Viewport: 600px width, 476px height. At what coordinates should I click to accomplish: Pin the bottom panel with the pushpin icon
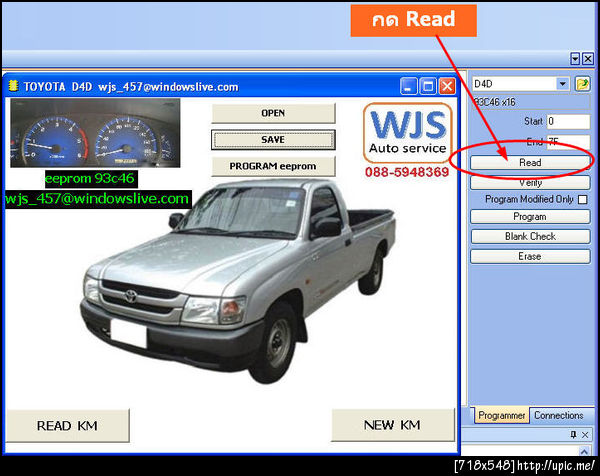click(573, 435)
